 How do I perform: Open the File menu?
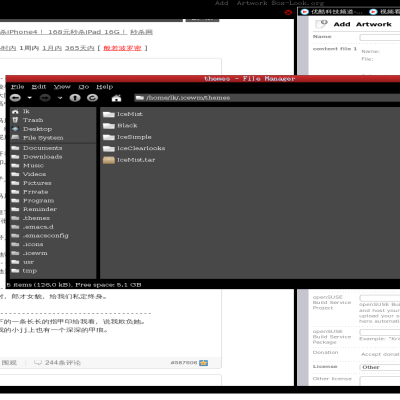point(18,87)
